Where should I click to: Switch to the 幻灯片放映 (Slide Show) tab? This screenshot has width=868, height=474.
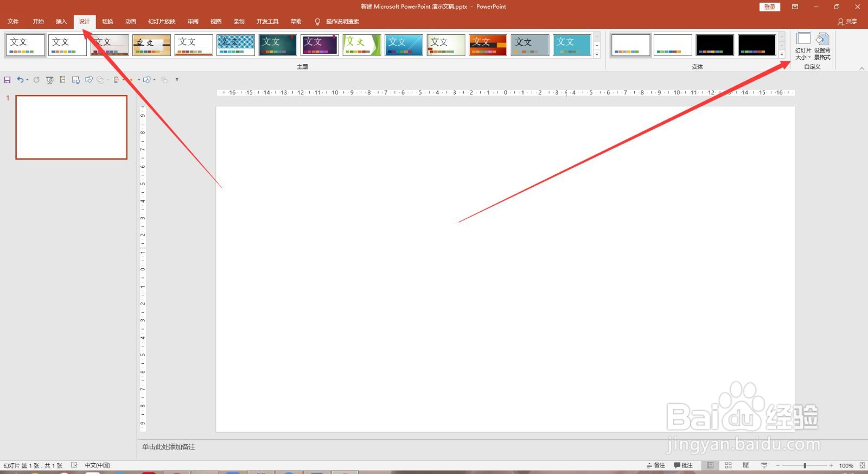pyautogui.click(x=162, y=22)
